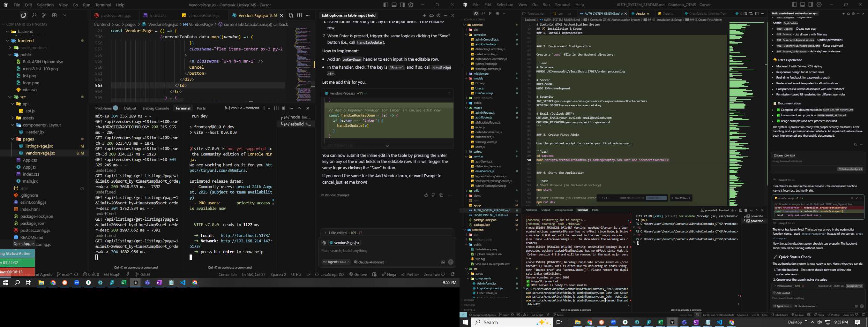
Task: Open Search view in ListingCMS window
Action: (34, 15)
